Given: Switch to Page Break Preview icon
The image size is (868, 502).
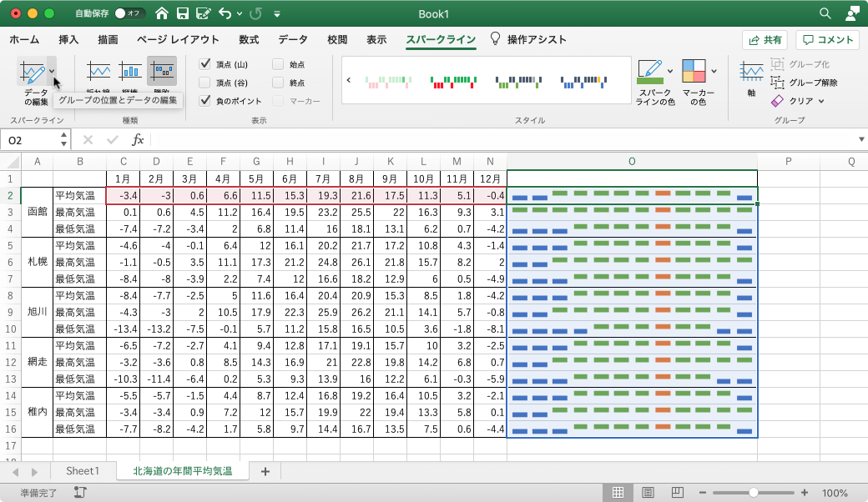Looking at the screenshot, I should [677, 492].
